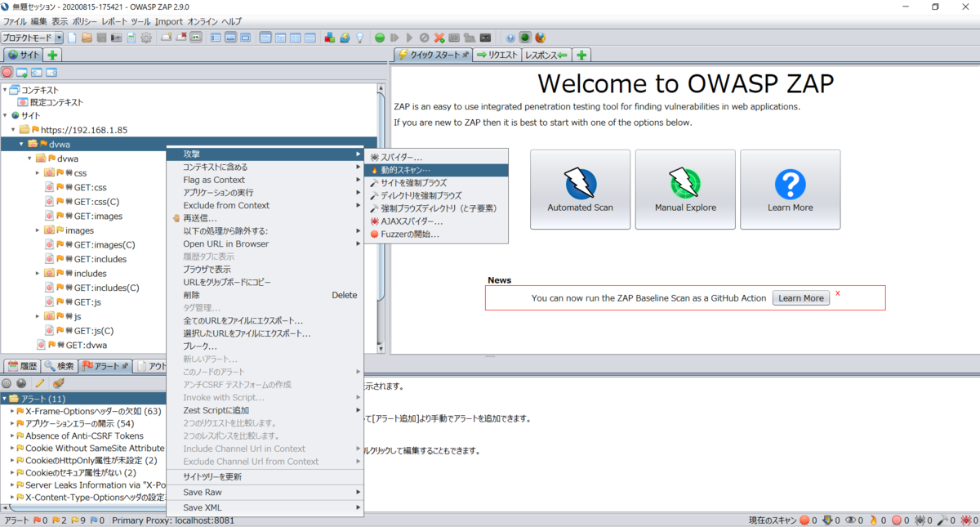This screenshot has width=980, height=527.
Task: Click サイトツリーを更新 in context menu
Action: (x=265, y=476)
